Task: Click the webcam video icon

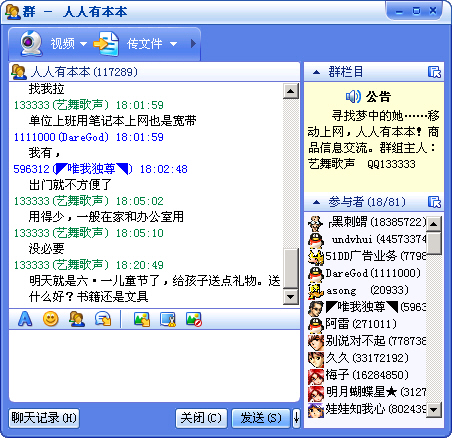Action: coord(31,44)
